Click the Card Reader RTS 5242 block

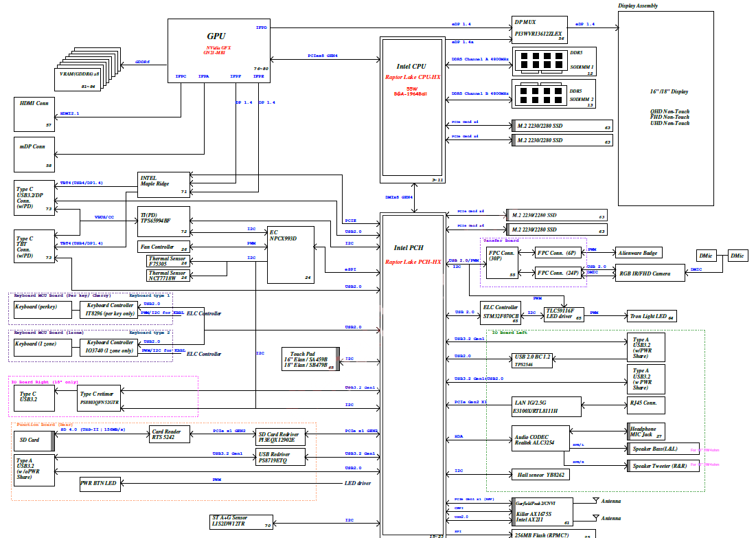click(x=169, y=434)
